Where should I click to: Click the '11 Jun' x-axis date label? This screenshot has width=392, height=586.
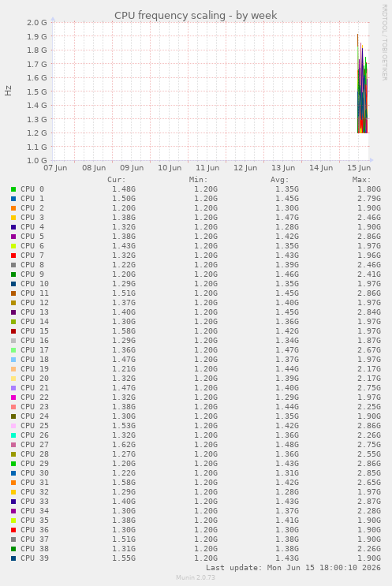tap(207, 168)
